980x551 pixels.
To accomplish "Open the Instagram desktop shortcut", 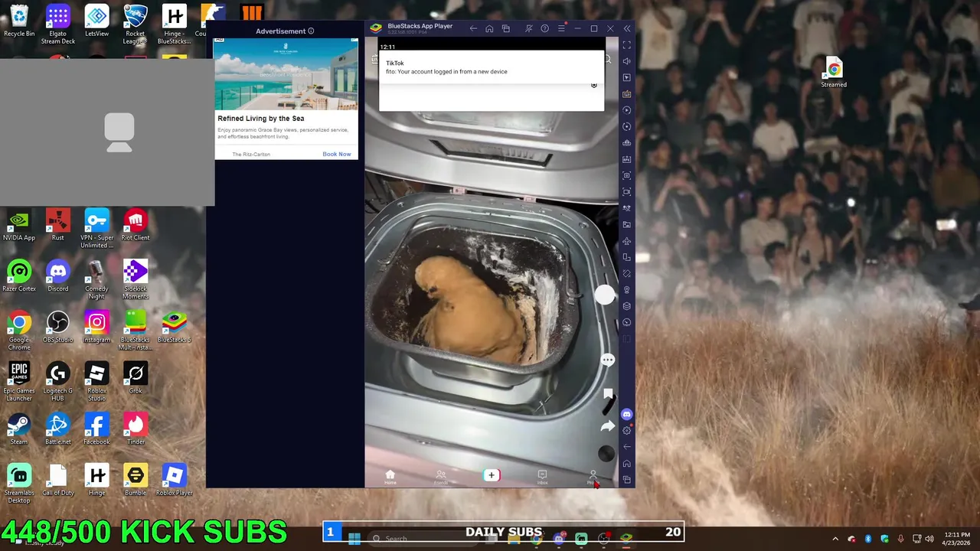I will pos(96,327).
